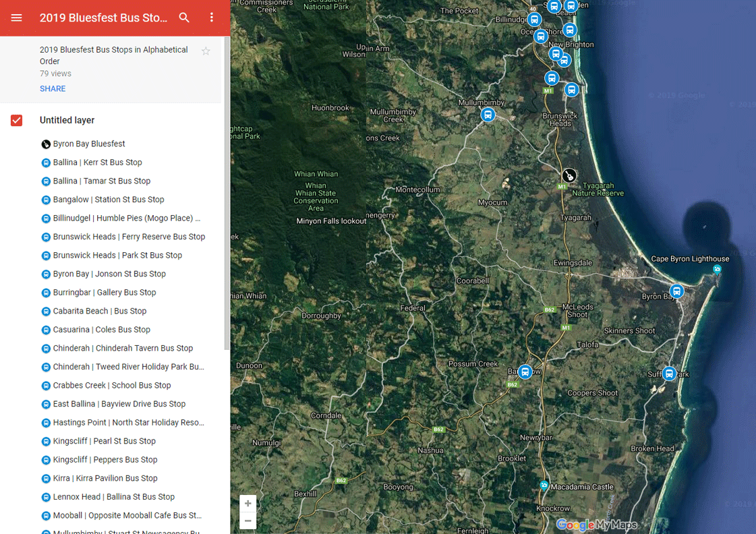Select 'Burringbar | Gallery Bus Stop'
The image size is (756, 534).
tap(105, 292)
